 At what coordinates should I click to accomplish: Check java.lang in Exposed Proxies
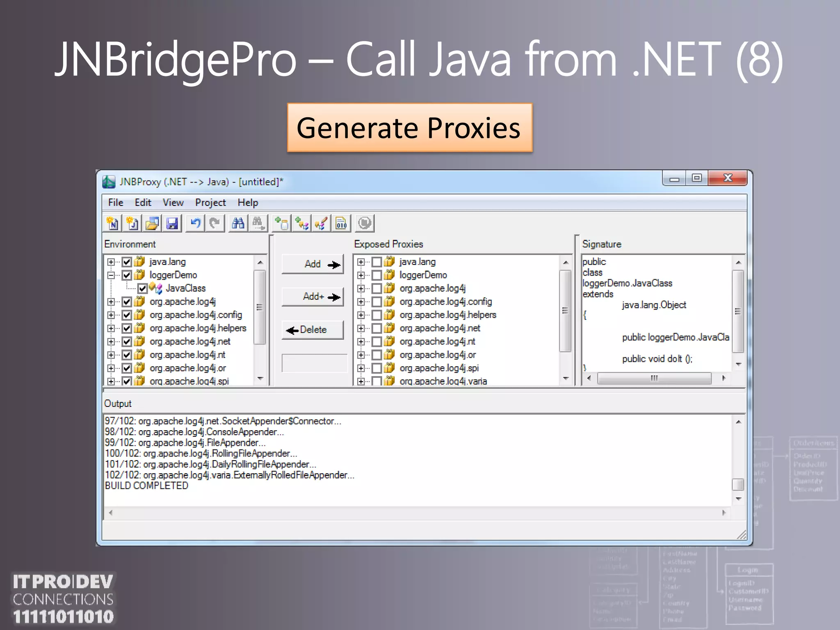coord(377,262)
